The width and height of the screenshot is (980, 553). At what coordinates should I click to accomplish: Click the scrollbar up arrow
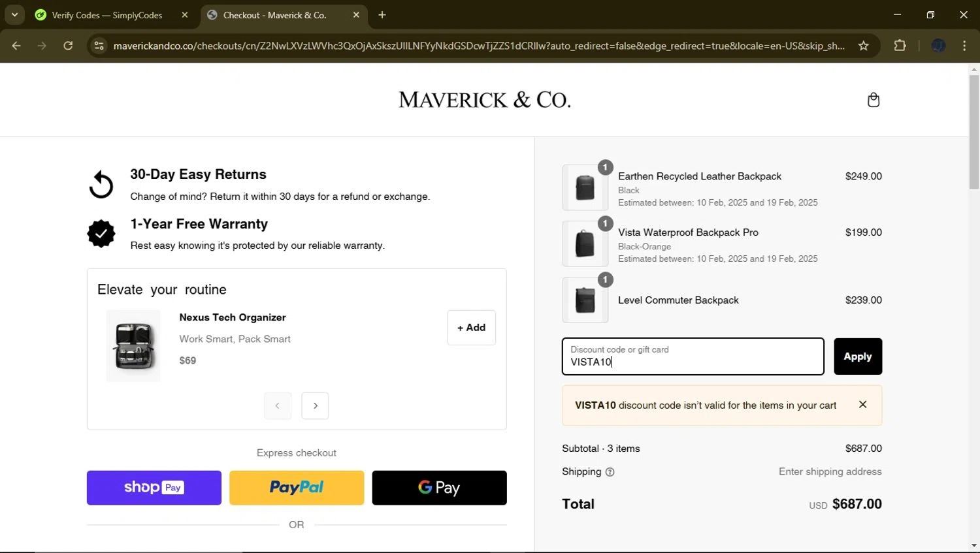pyautogui.click(x=974, y=69)
